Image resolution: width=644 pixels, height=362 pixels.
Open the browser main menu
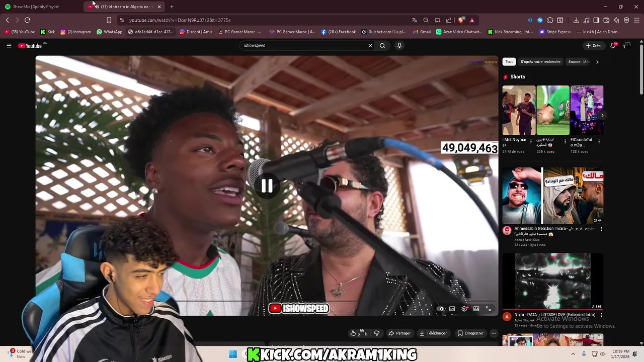pos(637,20)
